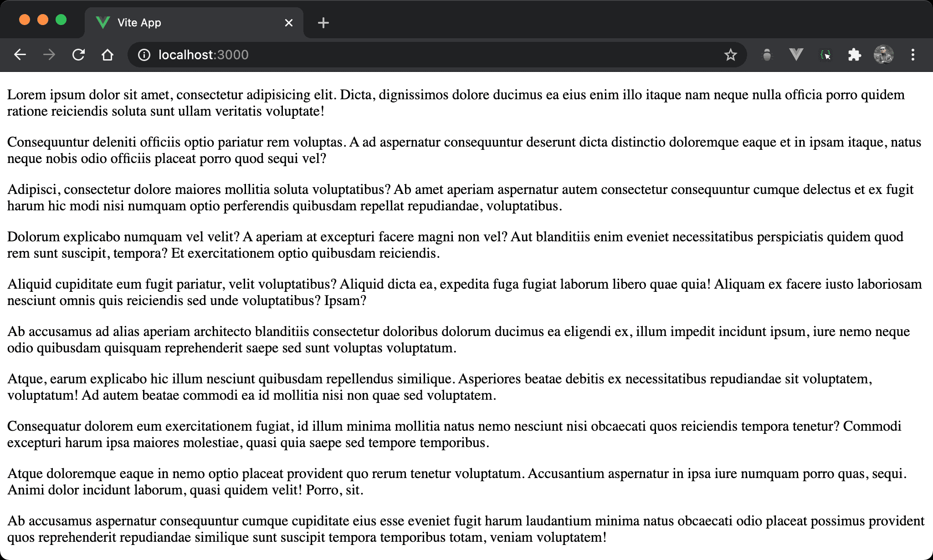Click the browser back arrow
The width and height of the screenshot is (933, 560).
coord(20,55)
